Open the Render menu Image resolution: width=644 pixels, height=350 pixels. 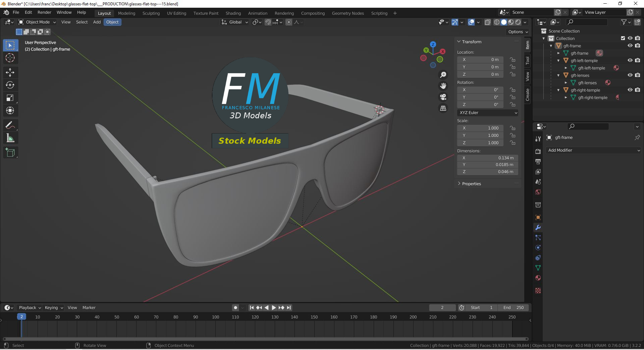click(x=44, y=12)
